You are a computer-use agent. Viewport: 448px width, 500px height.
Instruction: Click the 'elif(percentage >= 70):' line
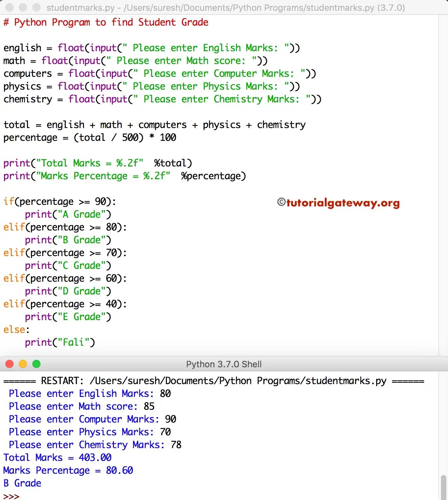click(65, 253)
